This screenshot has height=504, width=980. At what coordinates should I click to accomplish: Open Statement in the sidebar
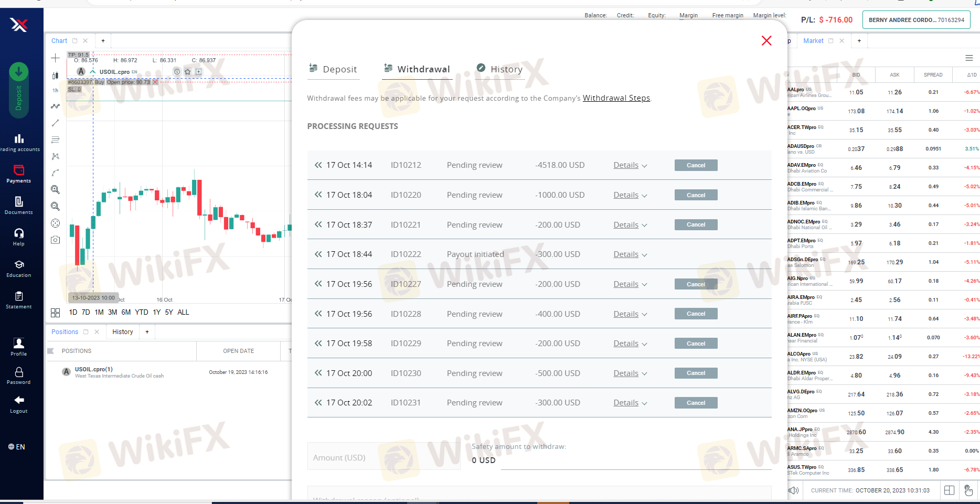(19, 300)
